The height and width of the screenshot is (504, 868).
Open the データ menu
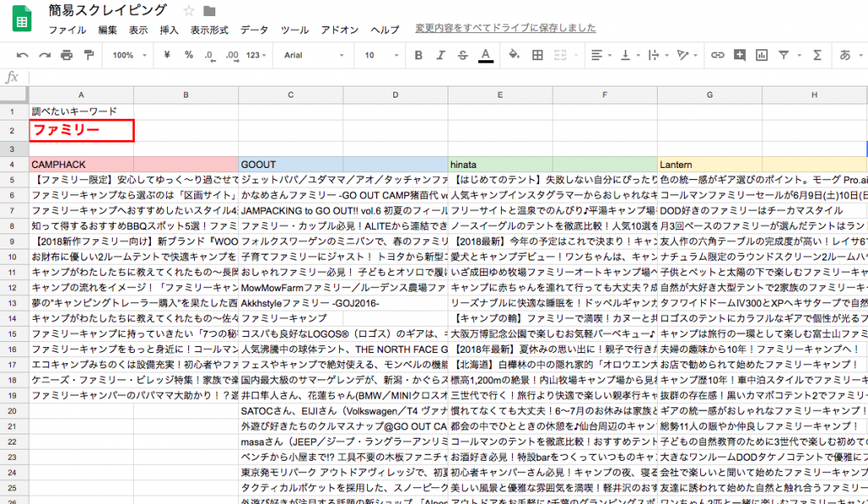point(254,30)
